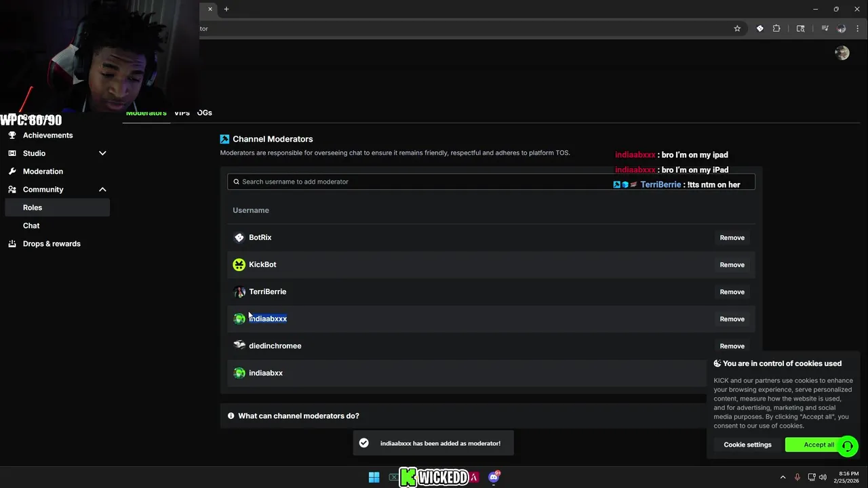The width and height of the screenshot is (868, 488).
Task: Open Cookie settings
Action: coord(747,445)
